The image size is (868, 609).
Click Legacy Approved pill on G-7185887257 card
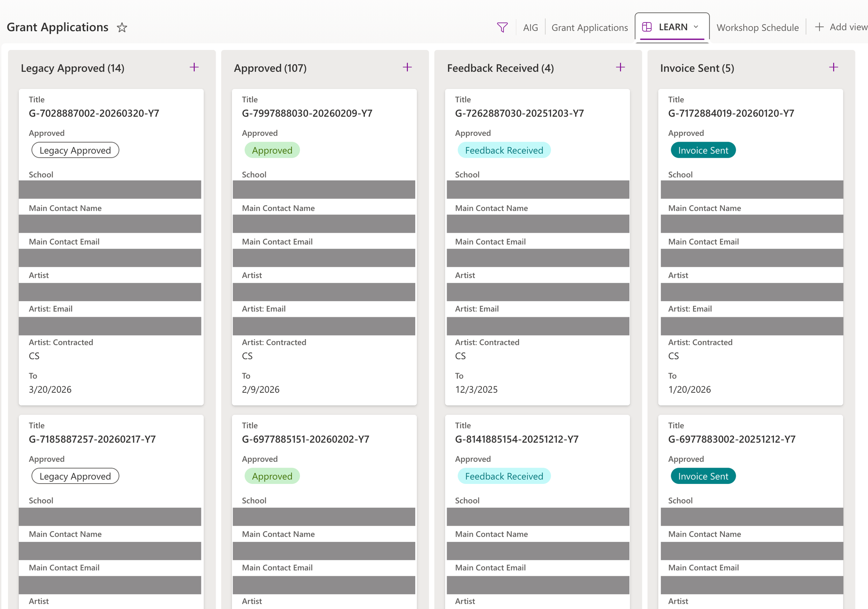click(75, 476)
